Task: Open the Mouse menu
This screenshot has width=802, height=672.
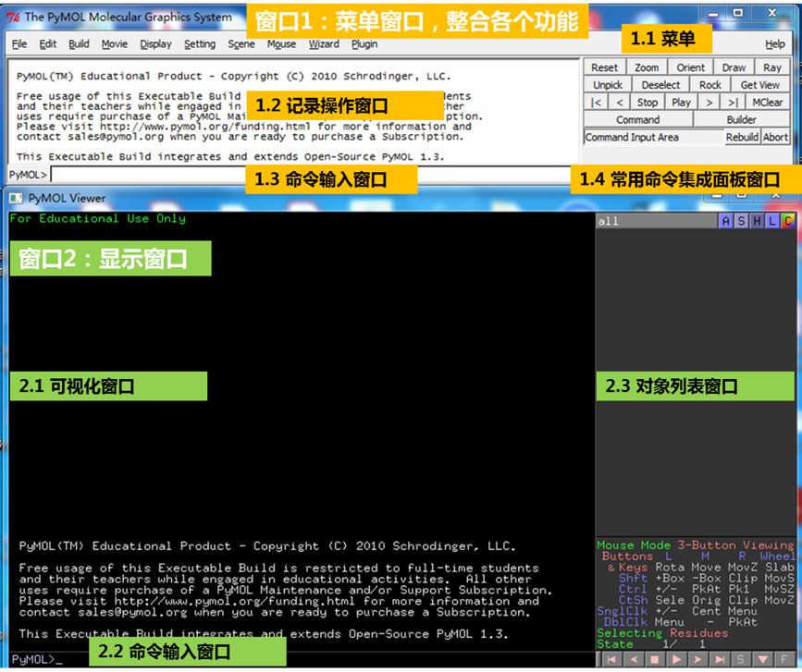Action: coord(281,44)
